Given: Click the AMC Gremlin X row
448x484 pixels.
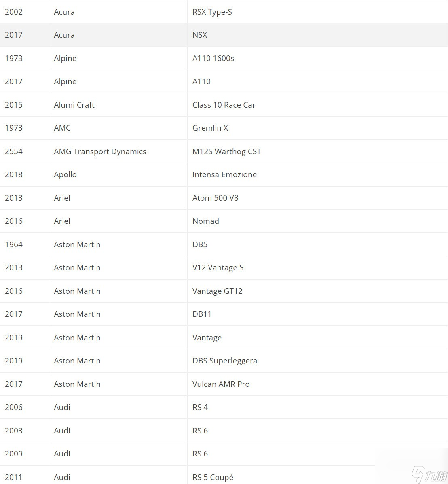Looking at the screenshot, I should (x=224, y=128).
